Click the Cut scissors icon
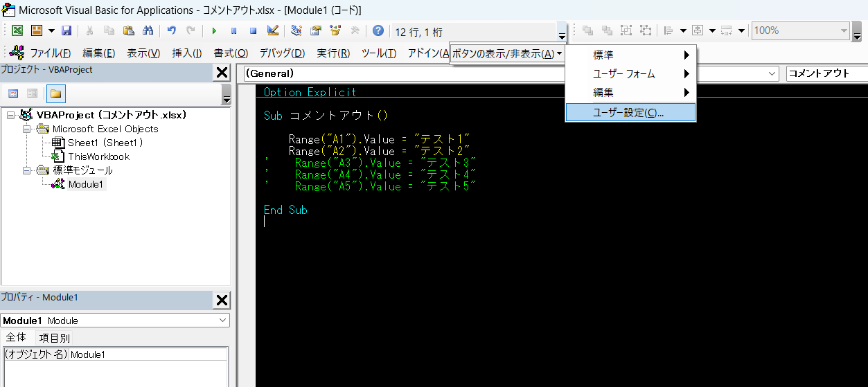The height and width of the screenshot is (387, 868). (x=90, y=30)
